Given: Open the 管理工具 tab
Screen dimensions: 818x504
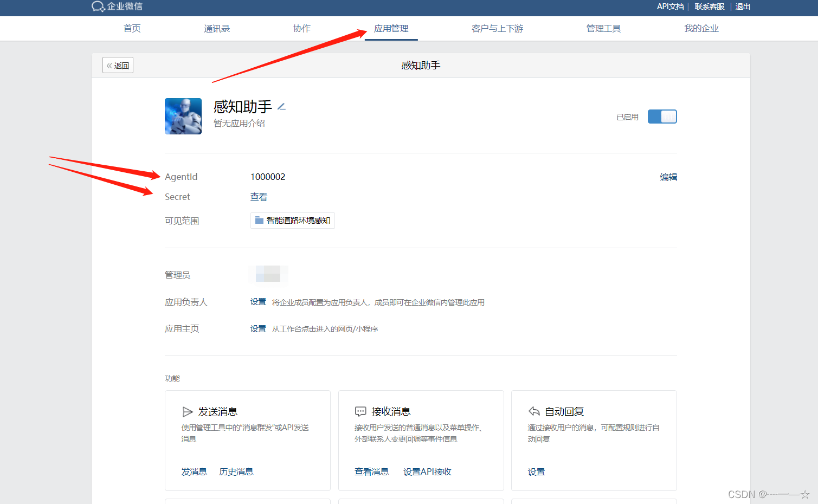Looking at the screenshot, I should (x=604, y=29).
